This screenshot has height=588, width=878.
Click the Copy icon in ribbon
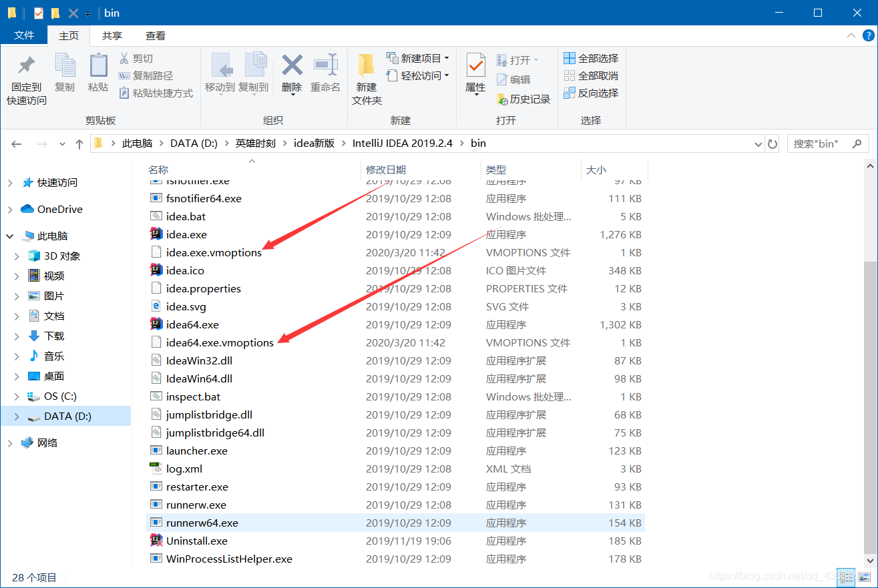pos(65,65)
